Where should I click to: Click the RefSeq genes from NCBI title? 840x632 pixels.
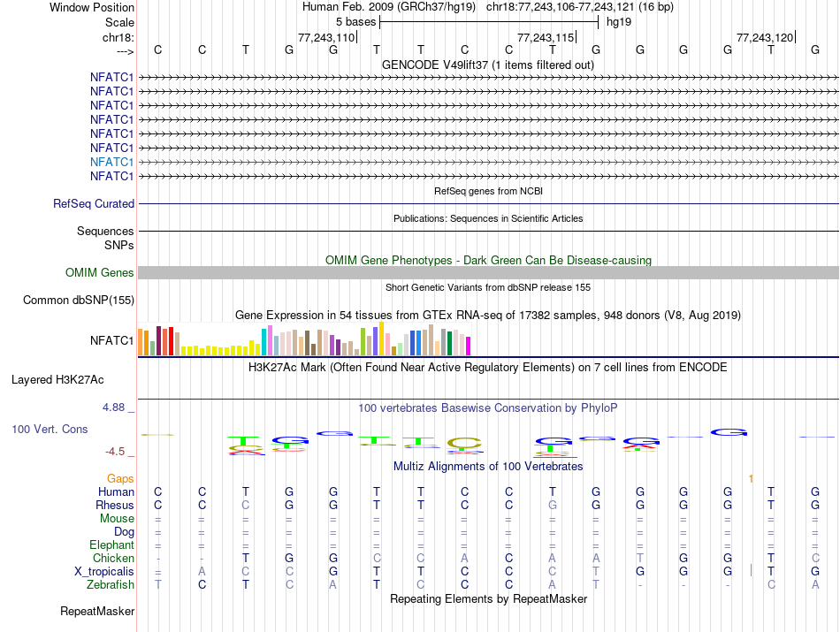(x=488, y=191)
